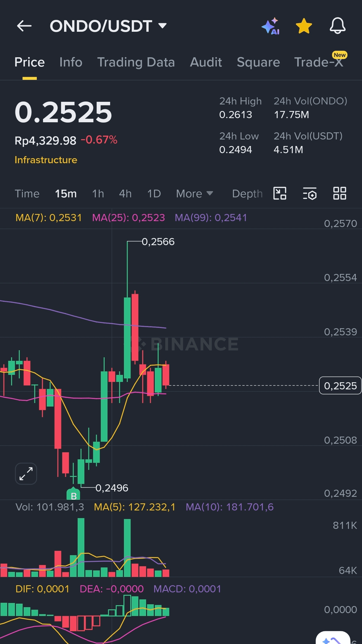This screenshot has width=362, height=644.
Task: Tap the volume MA(10): 181.701,6 label
Action: pos(230,507)
